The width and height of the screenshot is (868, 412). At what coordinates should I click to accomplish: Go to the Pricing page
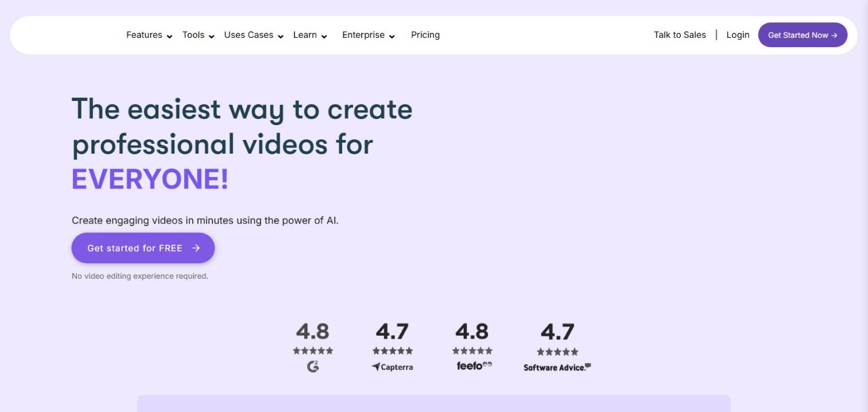(425, 35)
